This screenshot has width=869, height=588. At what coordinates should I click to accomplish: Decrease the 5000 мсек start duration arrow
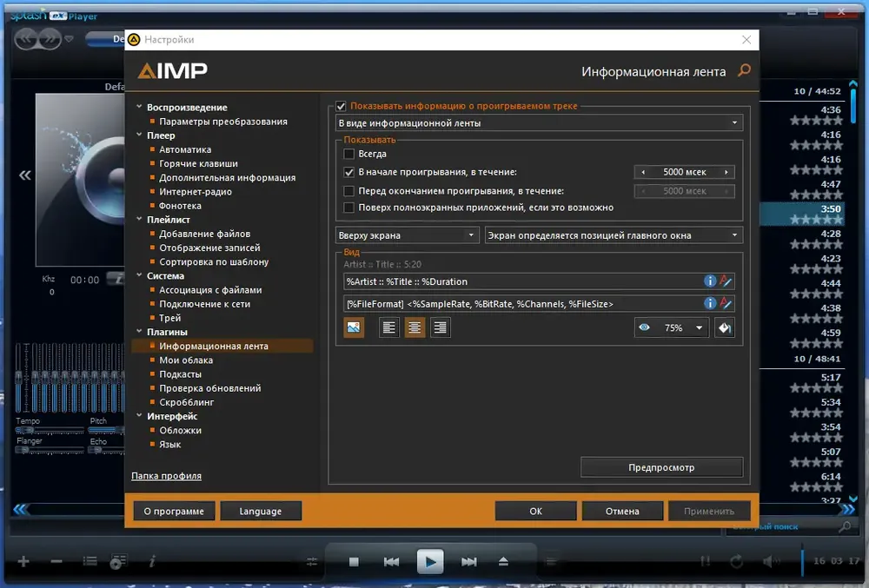(643, 172)
